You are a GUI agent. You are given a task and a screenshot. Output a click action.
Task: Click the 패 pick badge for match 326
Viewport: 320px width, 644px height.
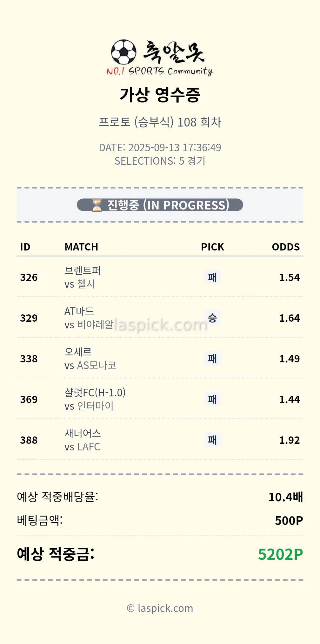[x=212, y=277]
